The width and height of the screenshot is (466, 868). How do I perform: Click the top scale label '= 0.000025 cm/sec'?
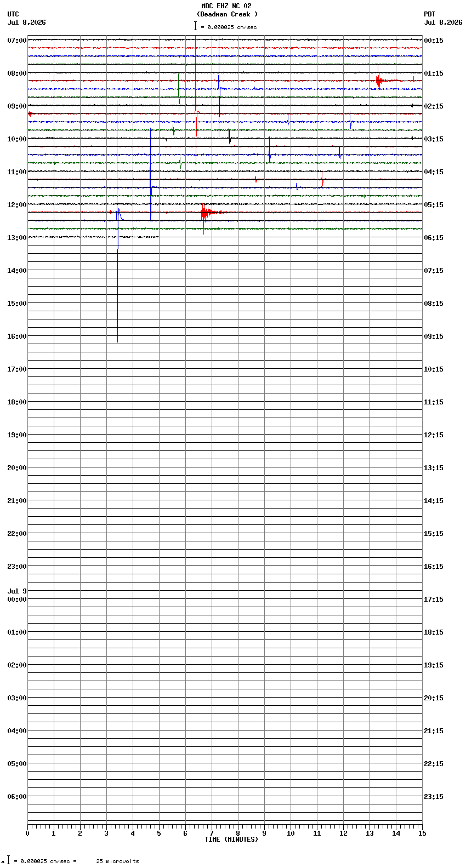click(x=229, y=27)
